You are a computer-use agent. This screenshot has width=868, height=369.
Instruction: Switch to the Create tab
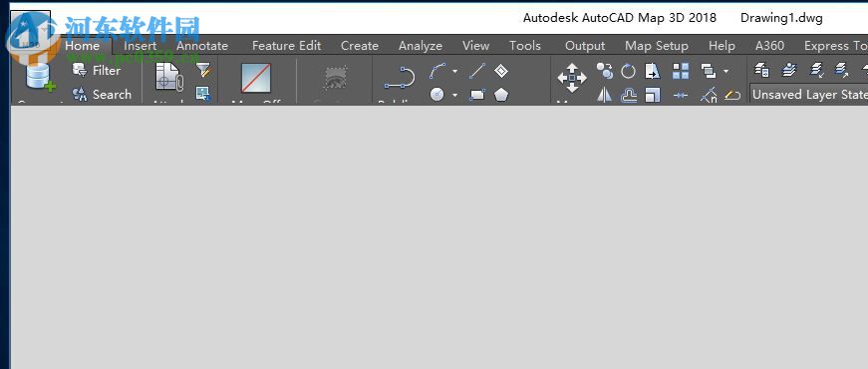click(360, 46)
